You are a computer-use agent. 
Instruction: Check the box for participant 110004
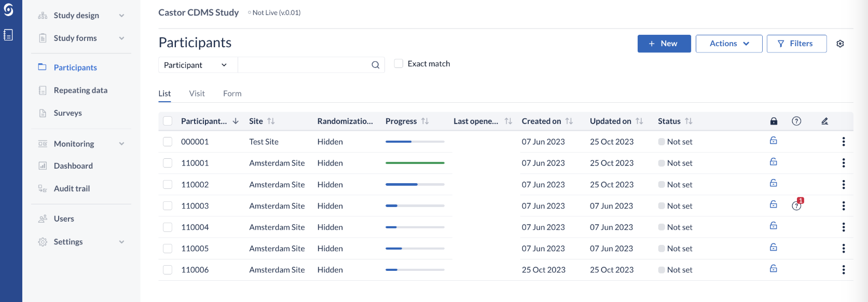click(x=168, y=227)
